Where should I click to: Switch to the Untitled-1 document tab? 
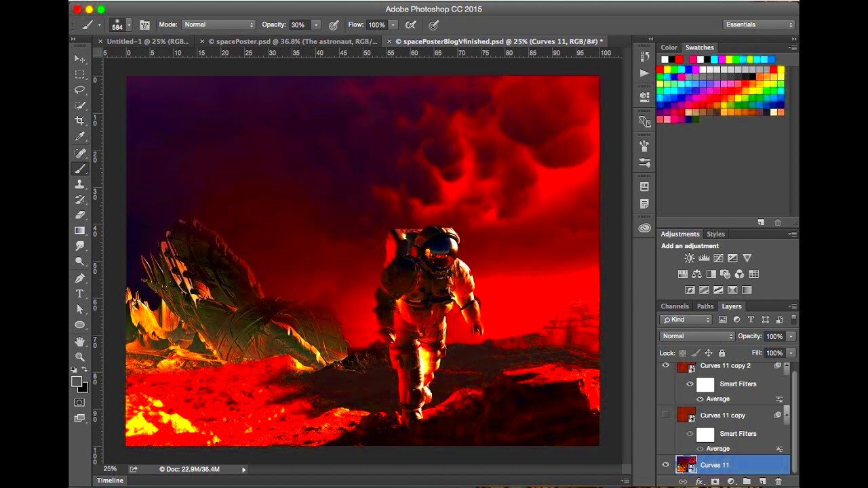[148, 41]
